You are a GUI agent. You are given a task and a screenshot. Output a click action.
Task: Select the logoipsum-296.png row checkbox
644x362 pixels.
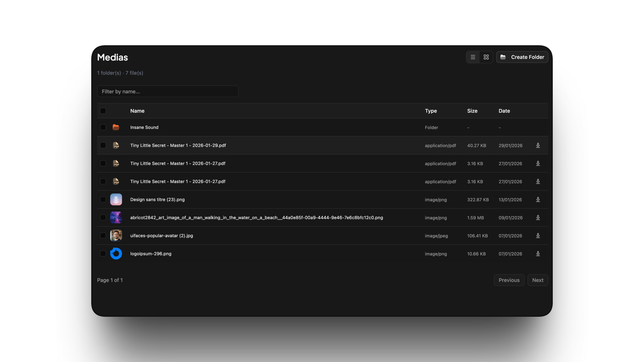tap(103, 254)
